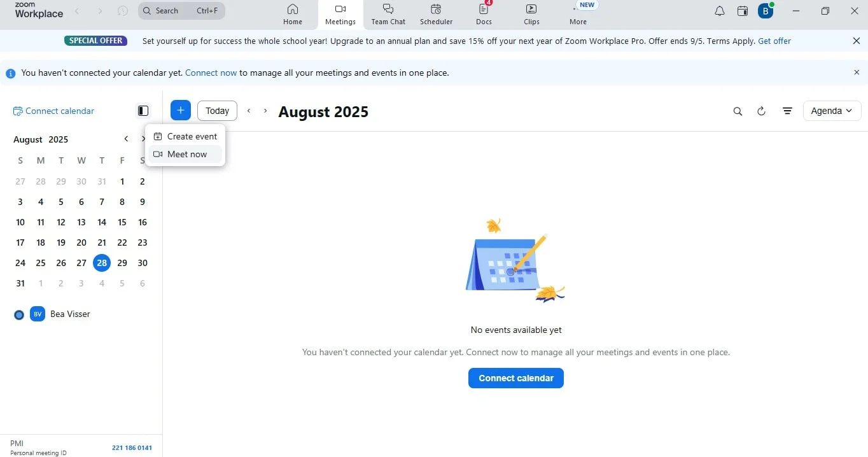868x457 pixels.
Task: Select August 15 in mini calendar
Action: [122, 222]
